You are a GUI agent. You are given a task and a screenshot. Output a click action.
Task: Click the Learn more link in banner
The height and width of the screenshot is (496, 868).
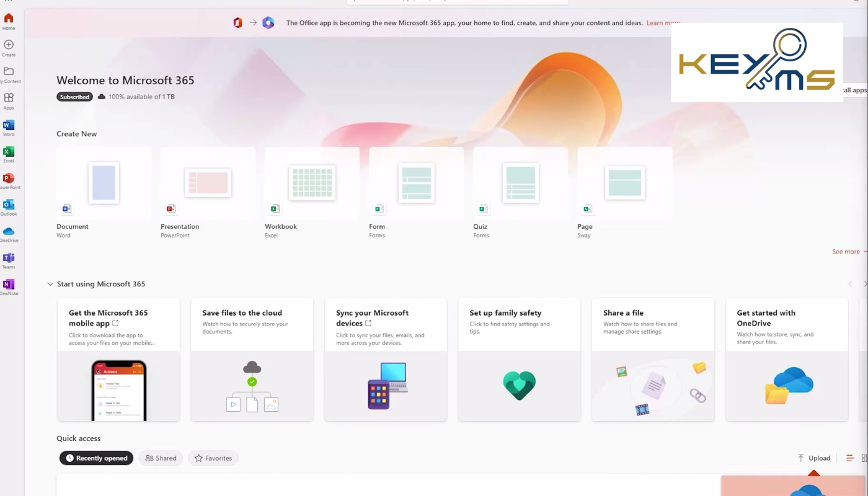[x=663, y=23]
